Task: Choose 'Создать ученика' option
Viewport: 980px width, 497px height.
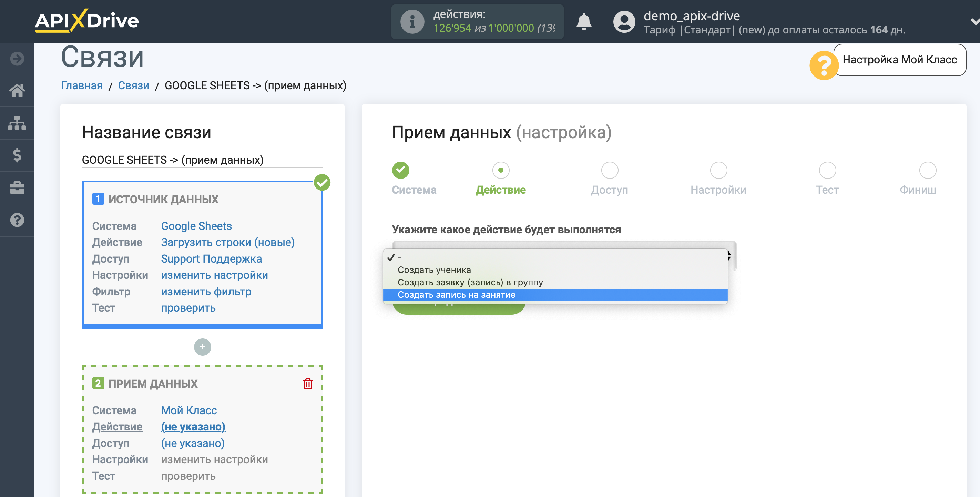Action: click(555, 270)
